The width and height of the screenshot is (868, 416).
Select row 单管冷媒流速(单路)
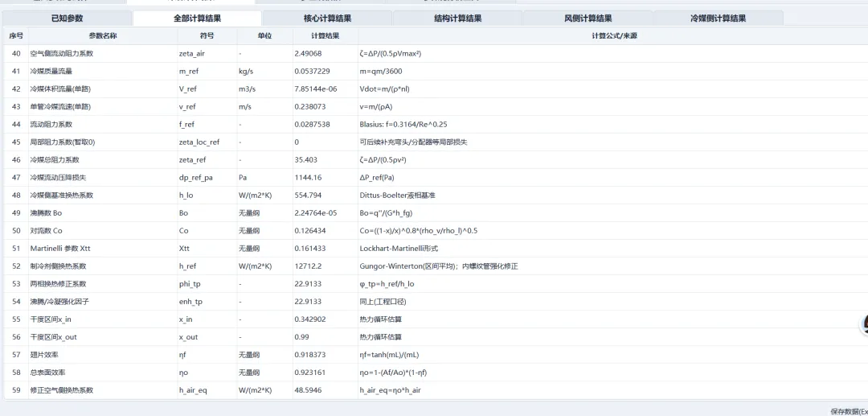click(x=435, y=107)
